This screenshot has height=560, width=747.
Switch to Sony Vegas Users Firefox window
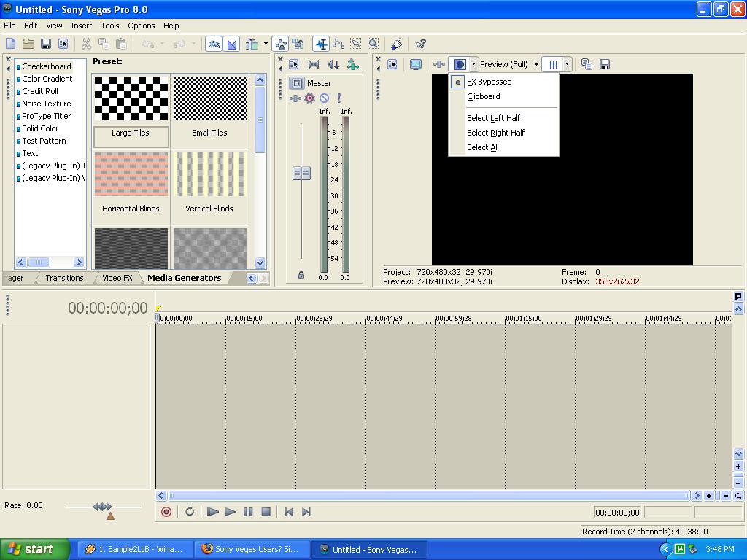(x=252, y=550)
